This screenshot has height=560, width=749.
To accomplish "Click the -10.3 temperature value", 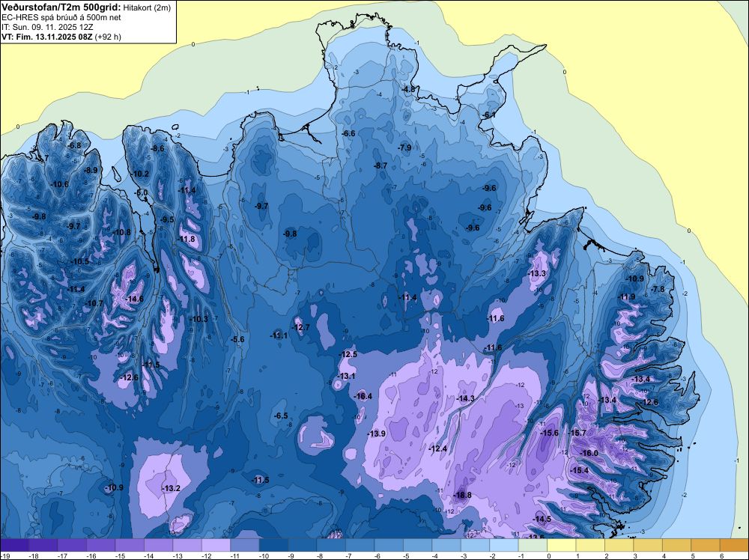I will click(x=198, y=319).
